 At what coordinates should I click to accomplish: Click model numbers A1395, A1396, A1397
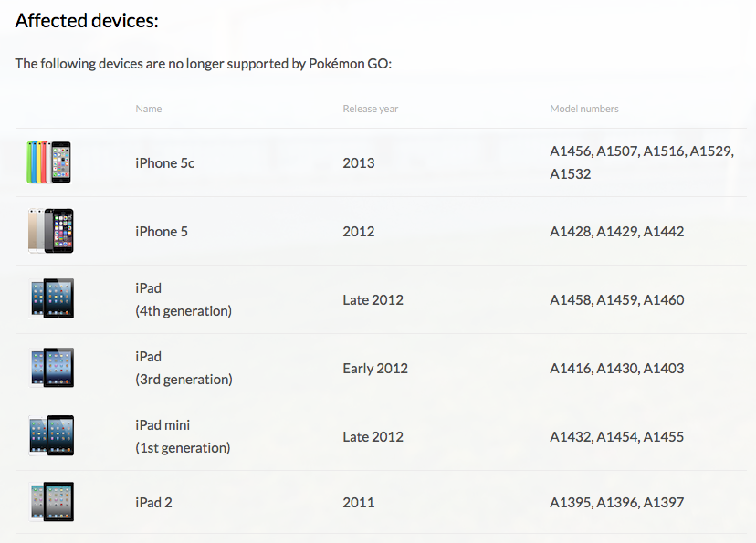[616, 503]
